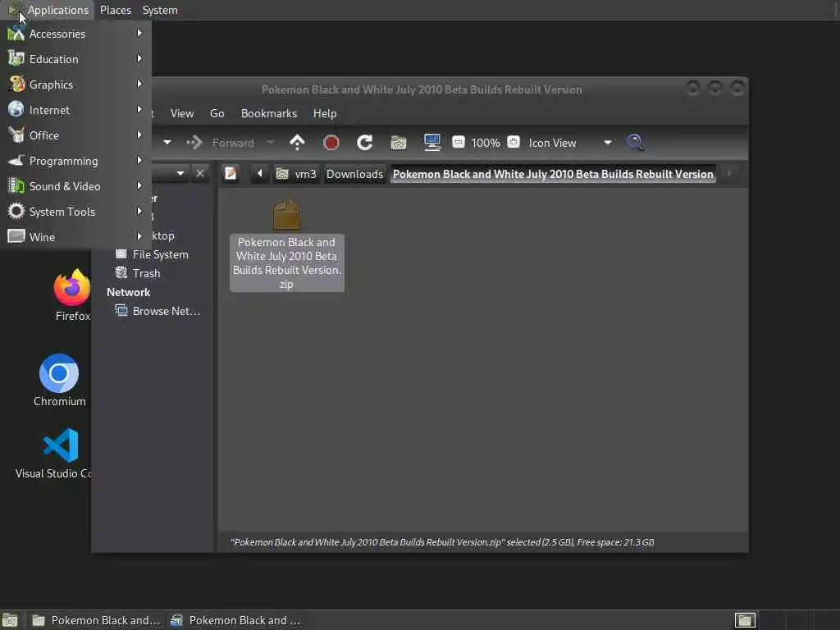Open the System menu in top panel
840x630 pixels.
tap(160, 10)
